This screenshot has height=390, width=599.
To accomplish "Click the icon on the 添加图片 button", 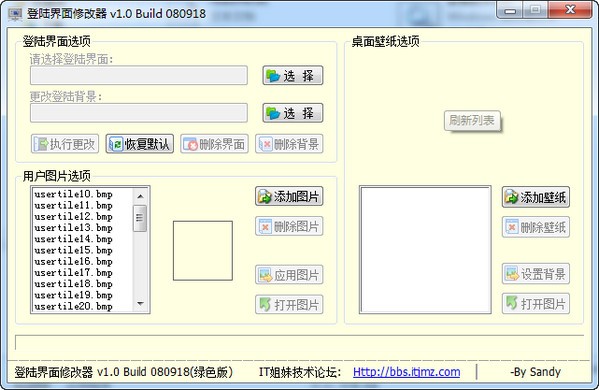I will (x=264, y=197).
